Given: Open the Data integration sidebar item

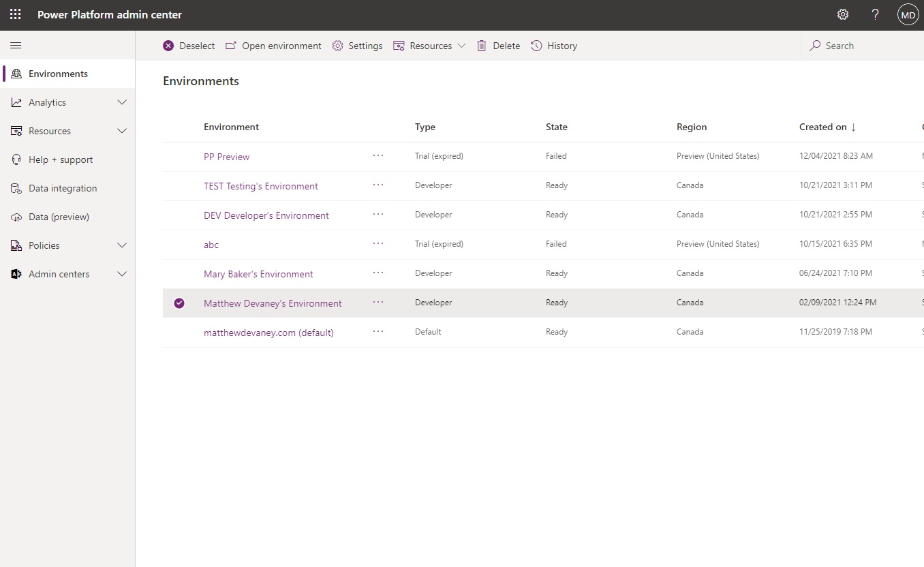Looking at the screenshot, I should pyautogui.click(x=62, y=188).
